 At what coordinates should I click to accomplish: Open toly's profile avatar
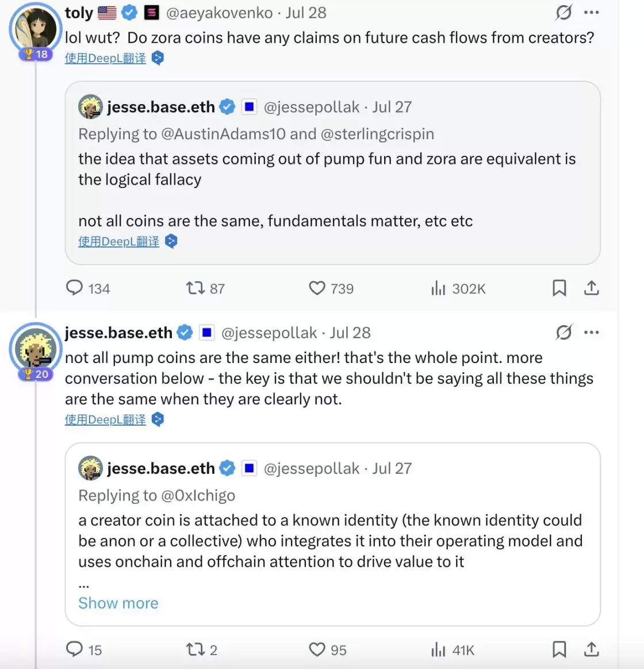coord(36,28)
